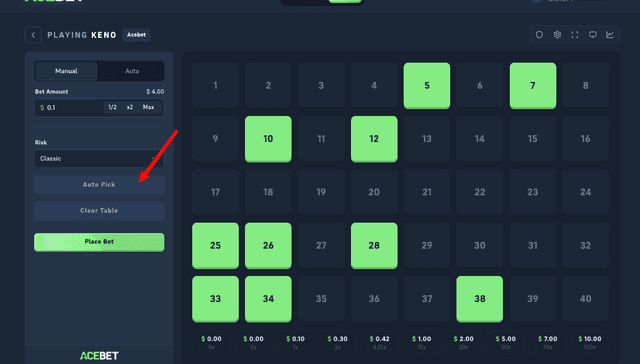Switch to the Manual tab
640x364 pixels.
(x=66, y=71)
